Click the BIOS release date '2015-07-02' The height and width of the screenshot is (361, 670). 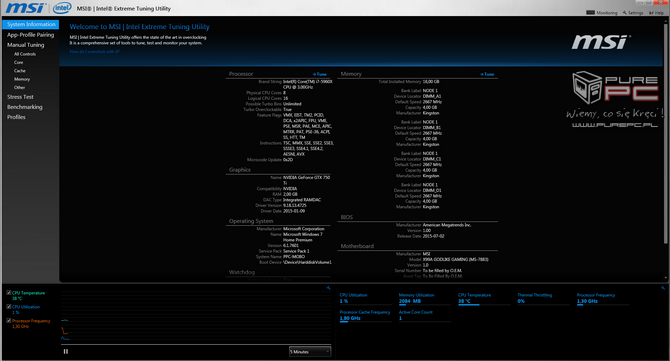[433, 236]
